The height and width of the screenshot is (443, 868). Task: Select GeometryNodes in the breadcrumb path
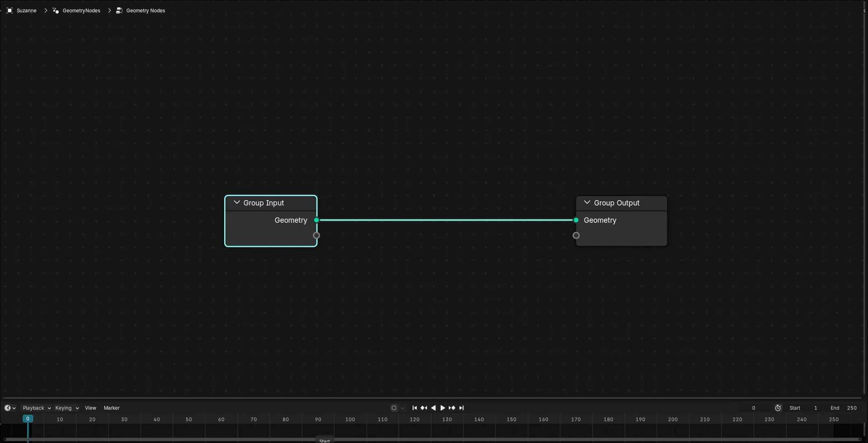click(x=81, y=10)
